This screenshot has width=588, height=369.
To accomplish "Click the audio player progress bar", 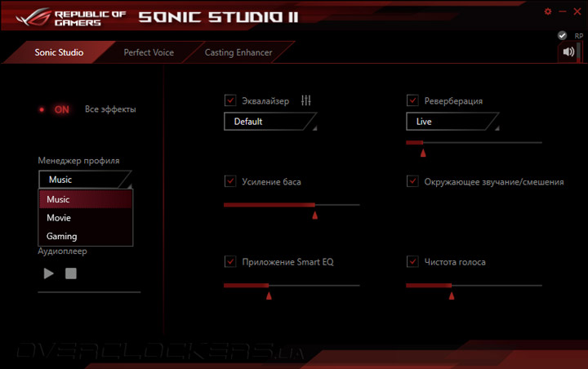I will pos(89,291).
